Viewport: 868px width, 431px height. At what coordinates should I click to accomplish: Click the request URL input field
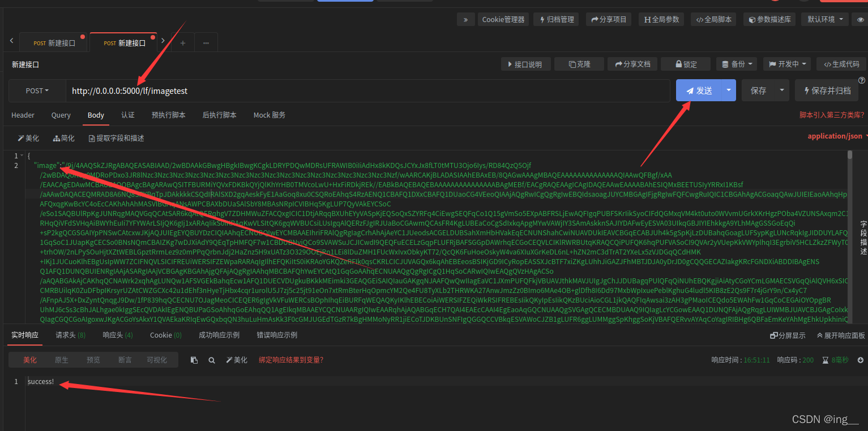[367, 90]
